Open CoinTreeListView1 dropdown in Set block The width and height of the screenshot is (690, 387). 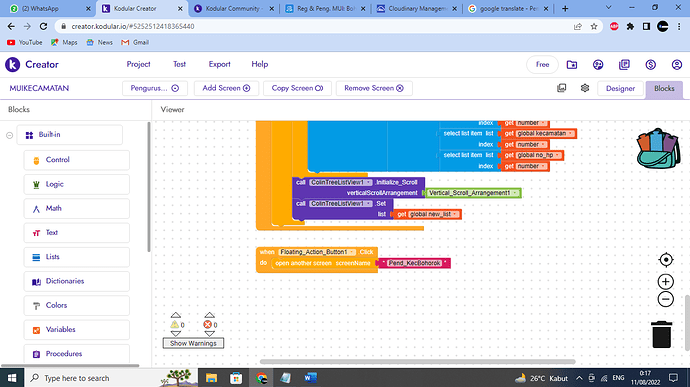coord(341,203)
